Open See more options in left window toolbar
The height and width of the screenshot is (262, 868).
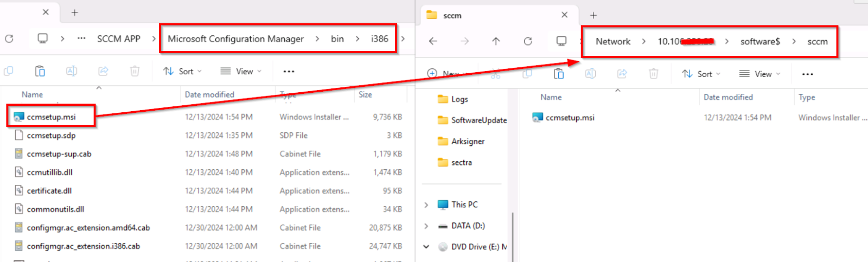click(x=289, y=71)
